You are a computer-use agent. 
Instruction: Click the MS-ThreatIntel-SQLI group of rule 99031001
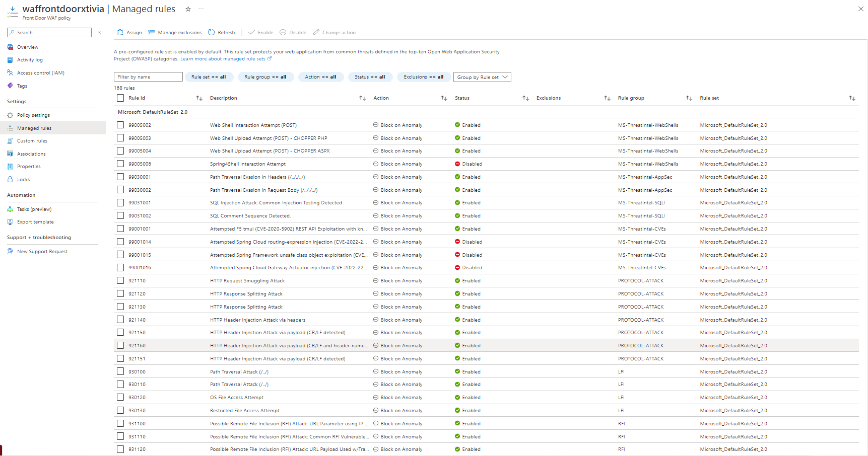641,203
